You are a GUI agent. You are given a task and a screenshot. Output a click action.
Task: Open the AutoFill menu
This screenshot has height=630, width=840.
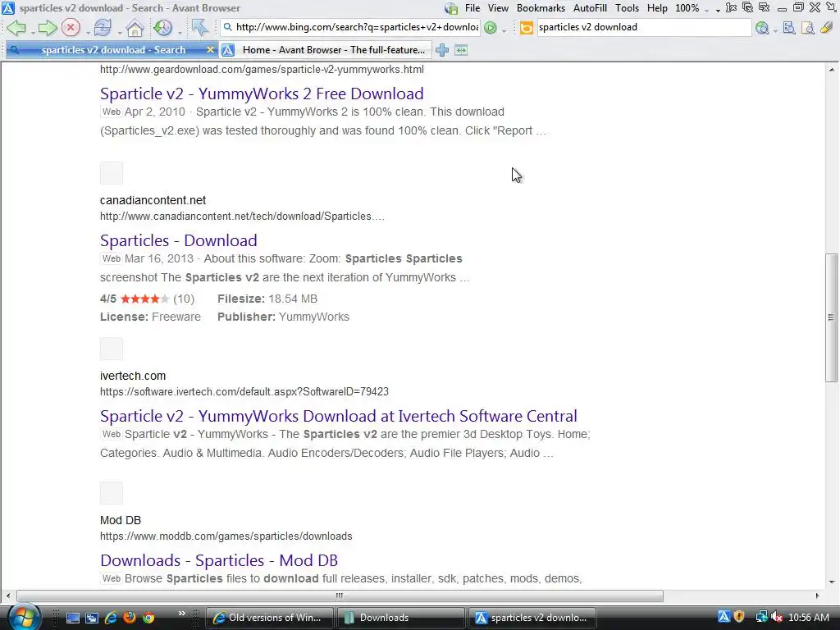pyautogui.click(x=590, y=8)
